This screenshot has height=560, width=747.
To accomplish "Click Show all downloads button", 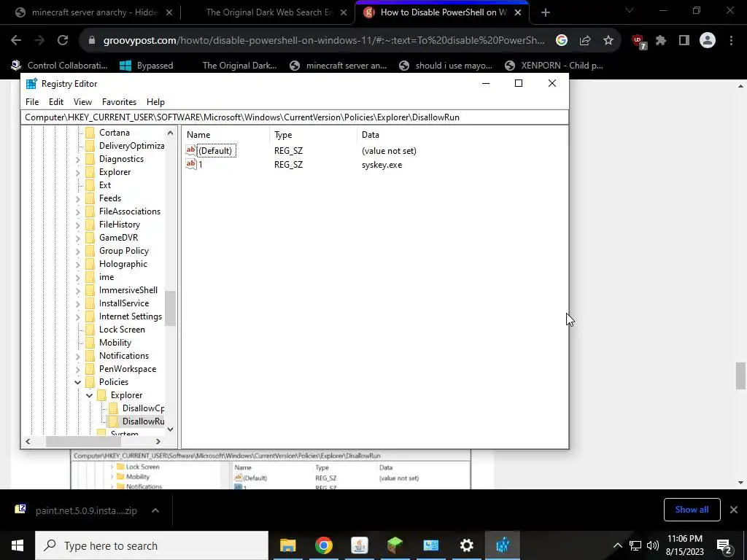I will click(692, 510).
